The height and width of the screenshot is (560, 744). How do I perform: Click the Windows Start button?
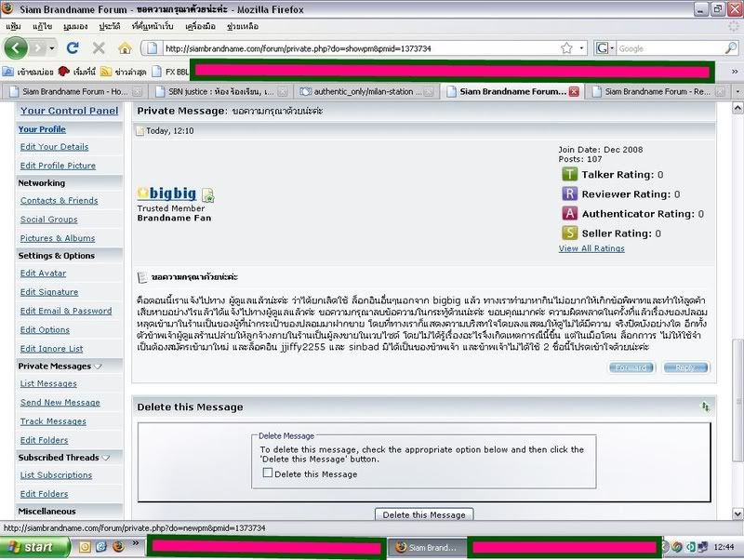(x=30, y=547)
